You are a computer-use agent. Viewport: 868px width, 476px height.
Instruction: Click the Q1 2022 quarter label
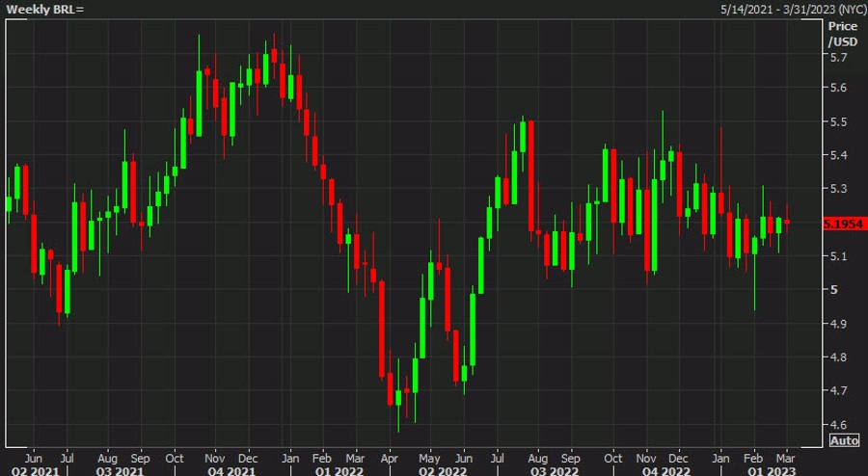tap(339, 471)
